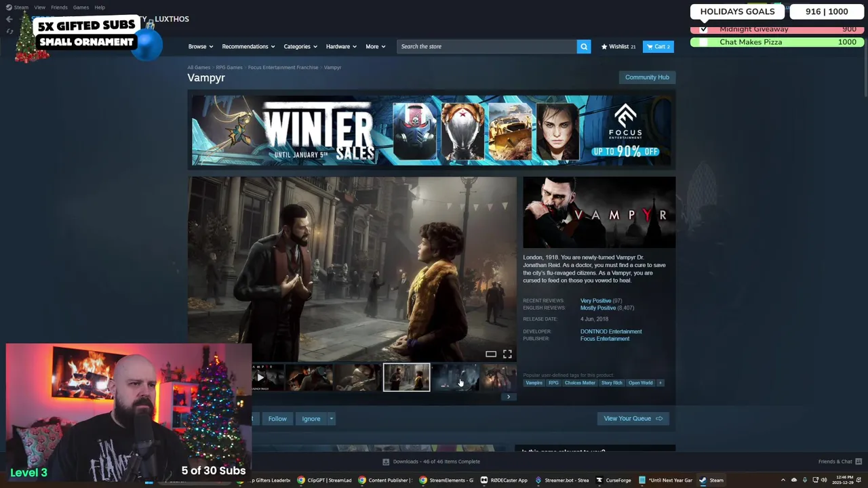Open the Until Next Year notepad window
This screenshot has width=868, height=488.
click(x=665, y=480)
